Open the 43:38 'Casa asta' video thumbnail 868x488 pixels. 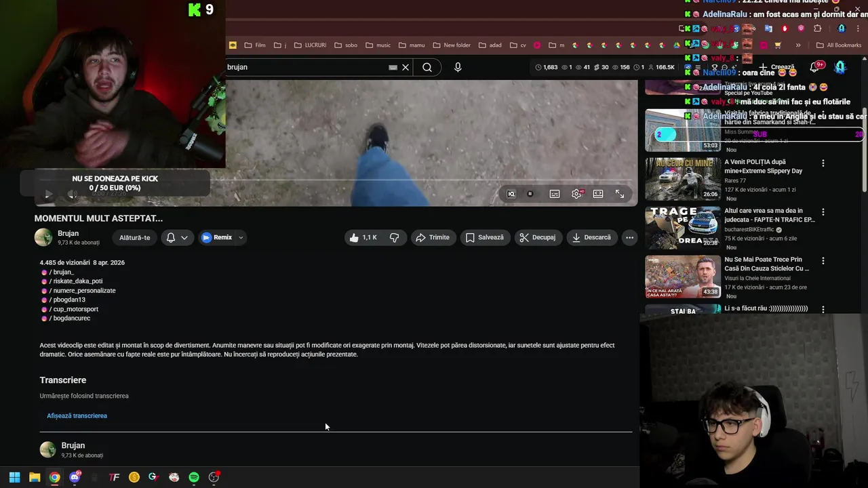[683, 277]
